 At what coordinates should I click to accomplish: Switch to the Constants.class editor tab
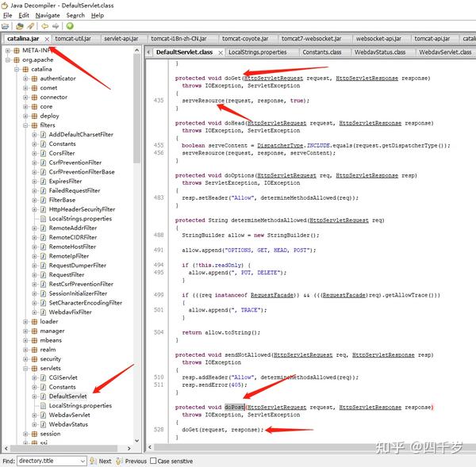pos(322,52)
